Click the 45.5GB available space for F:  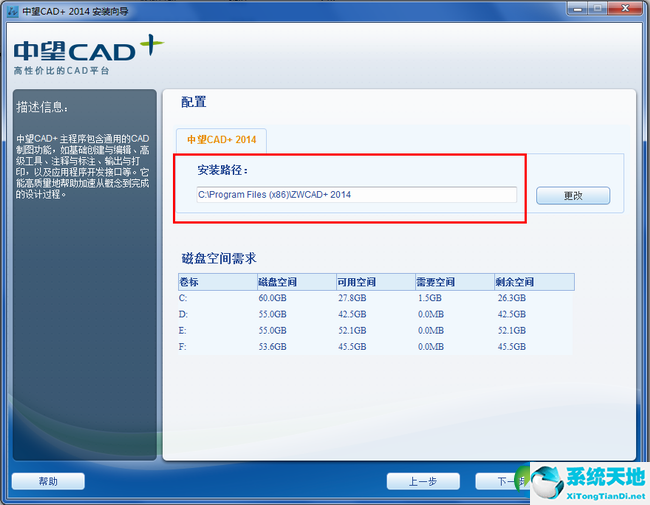[352, 347]
